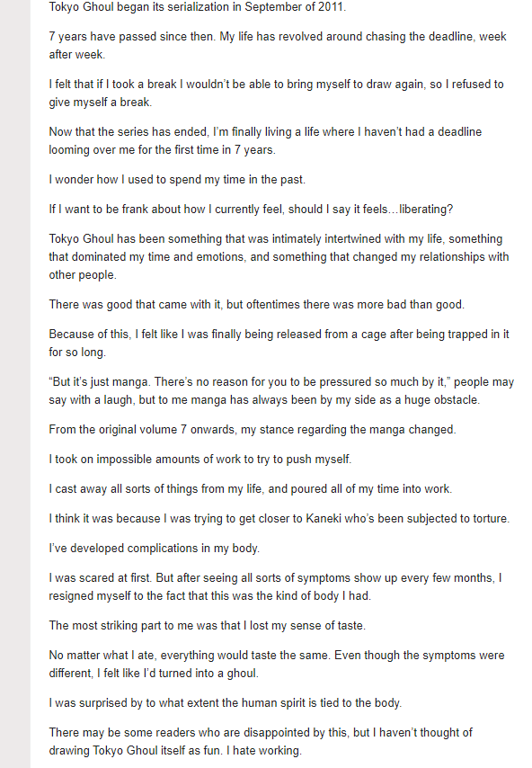Click the sentence about human spirit tied to body

coord(226,703)
